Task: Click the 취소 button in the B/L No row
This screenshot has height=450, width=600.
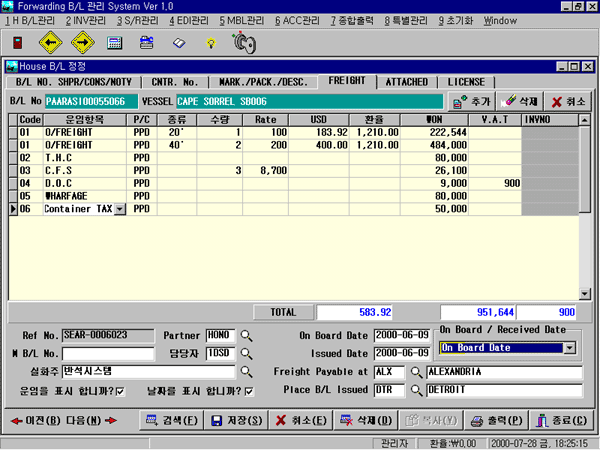Action: [568, 102]
